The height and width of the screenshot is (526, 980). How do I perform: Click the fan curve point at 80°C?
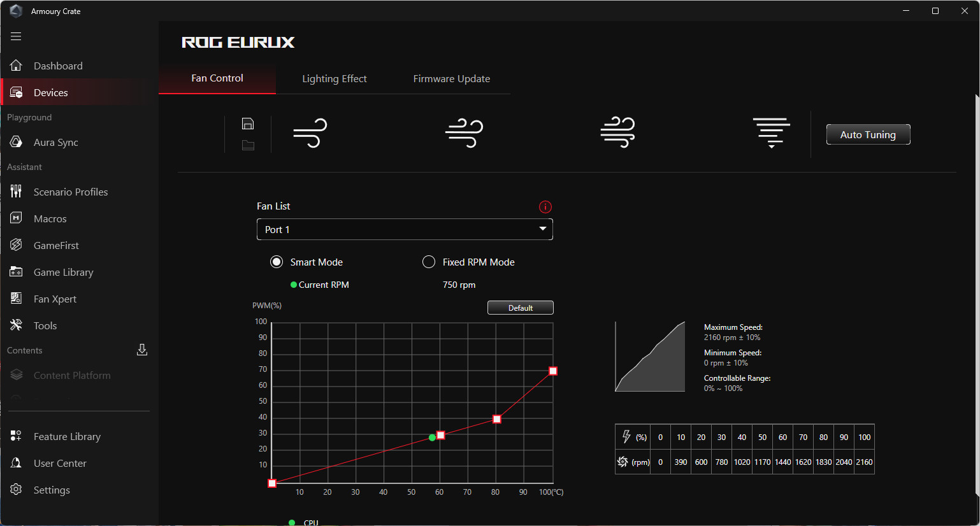click(497, 419)
